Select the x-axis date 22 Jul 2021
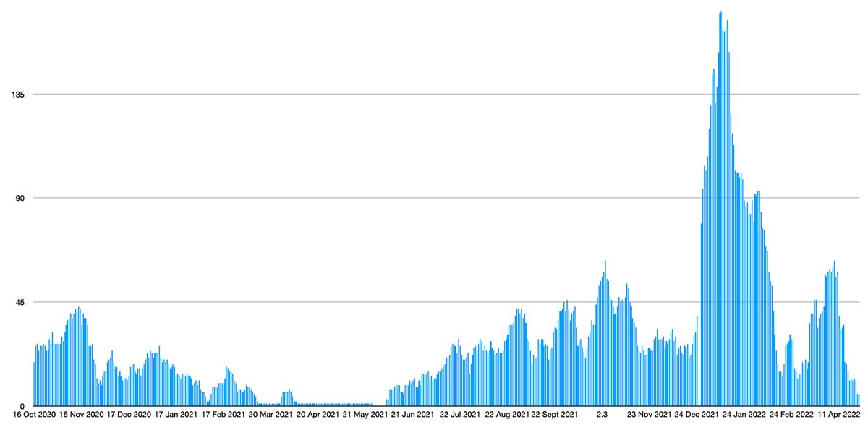 click(x=459, y=415)
